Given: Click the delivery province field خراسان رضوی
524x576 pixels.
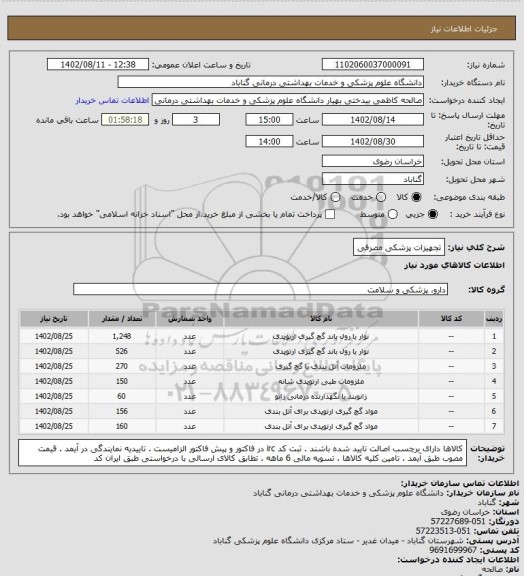Looking at the screenshot, I should (x=373, y=161).
